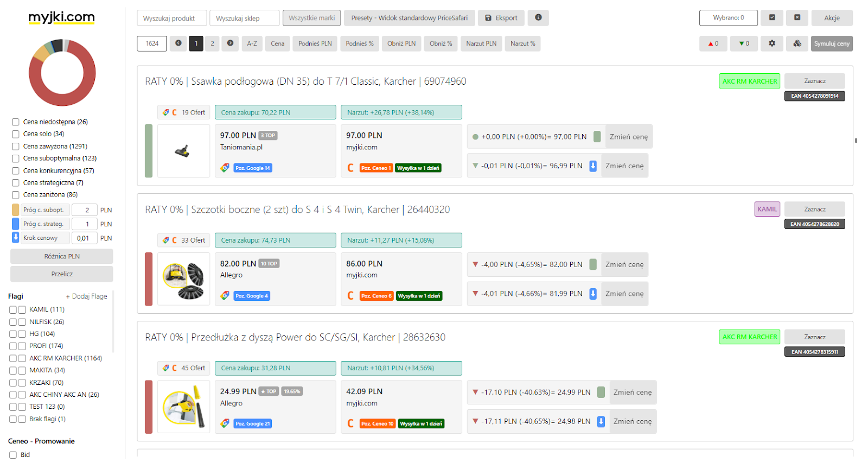Focus the Wyszukaj sklep search field

tap(245, 18)
